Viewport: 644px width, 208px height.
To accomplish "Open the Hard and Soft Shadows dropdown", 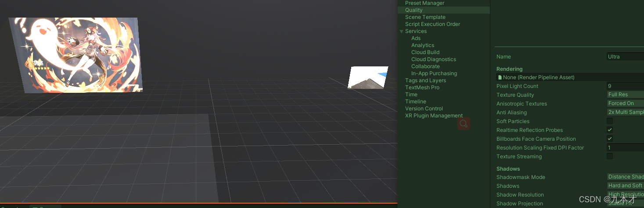I will [x=625, y=186].
